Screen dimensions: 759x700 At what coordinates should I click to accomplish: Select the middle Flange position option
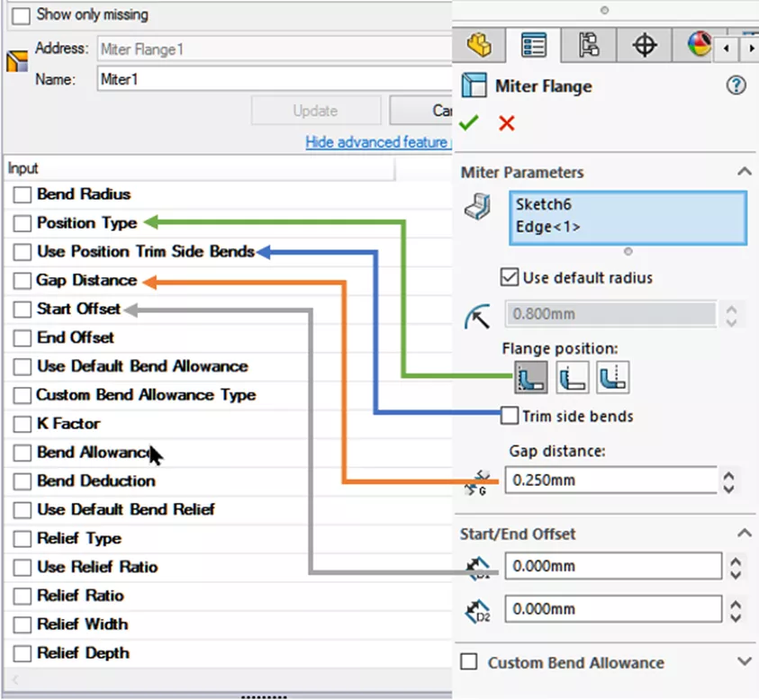point(572,378)
